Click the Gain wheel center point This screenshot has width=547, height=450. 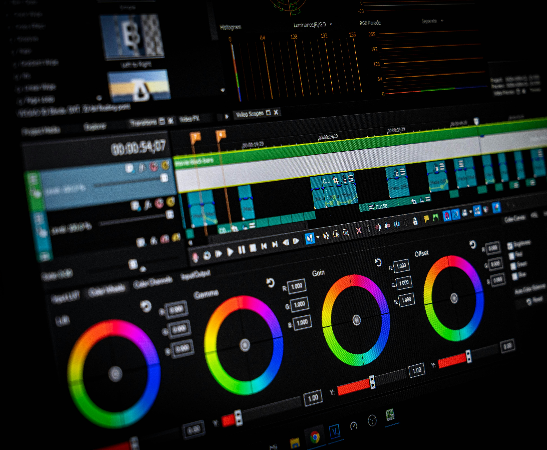coord(356,320)
